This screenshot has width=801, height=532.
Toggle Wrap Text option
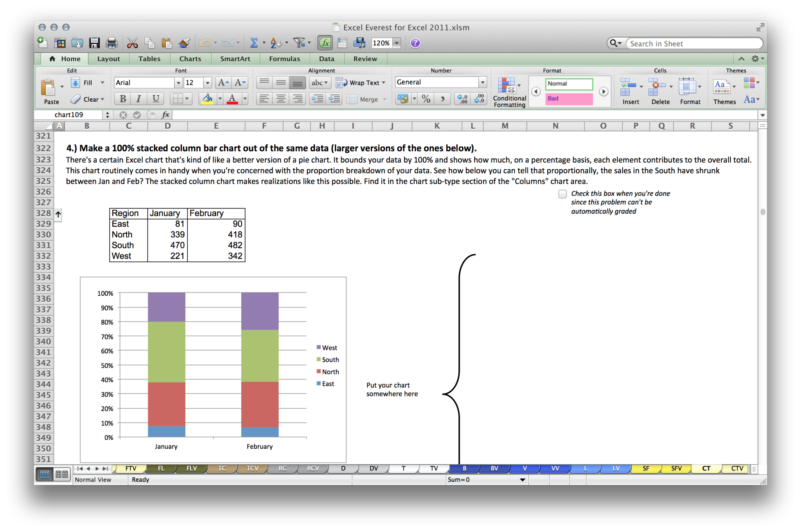[360, 83]
